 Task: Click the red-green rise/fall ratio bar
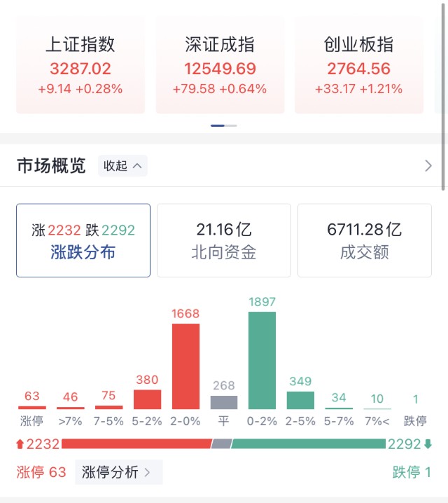pos(224,444)
